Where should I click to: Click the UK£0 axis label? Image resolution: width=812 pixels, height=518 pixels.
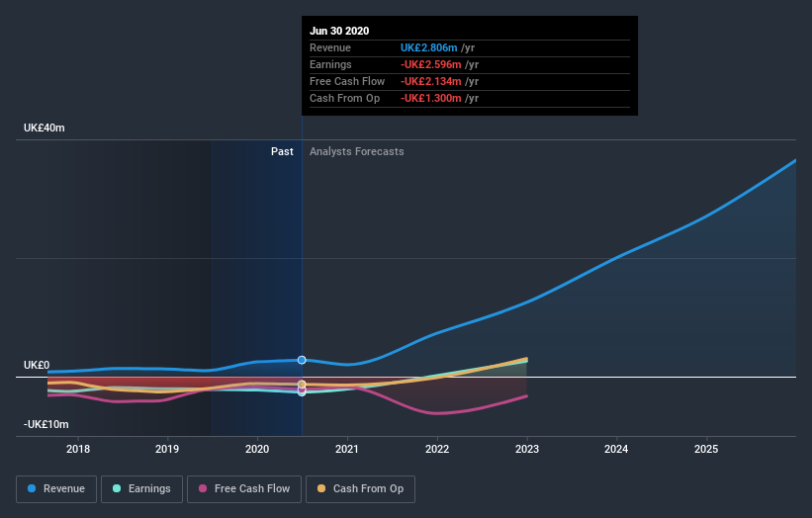[37, 366]
